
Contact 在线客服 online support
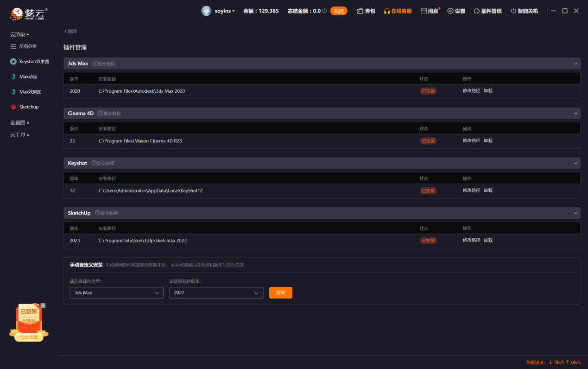(398, 11)
